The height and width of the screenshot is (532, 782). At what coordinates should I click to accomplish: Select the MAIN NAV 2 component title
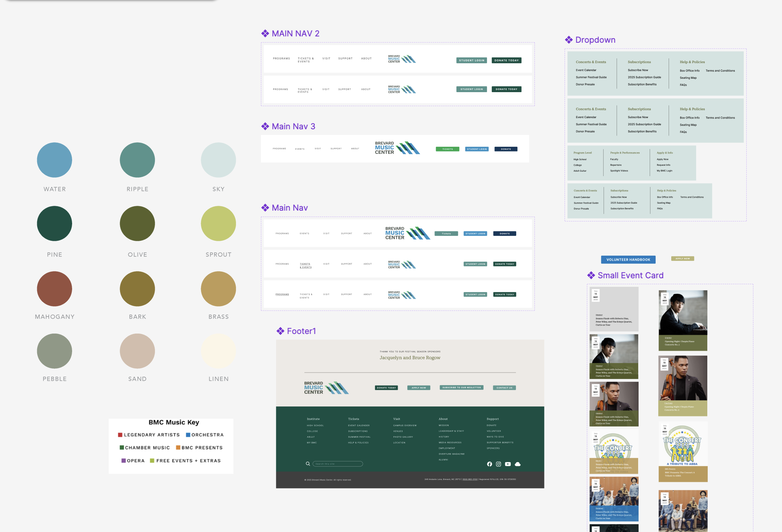pos(295,33)
